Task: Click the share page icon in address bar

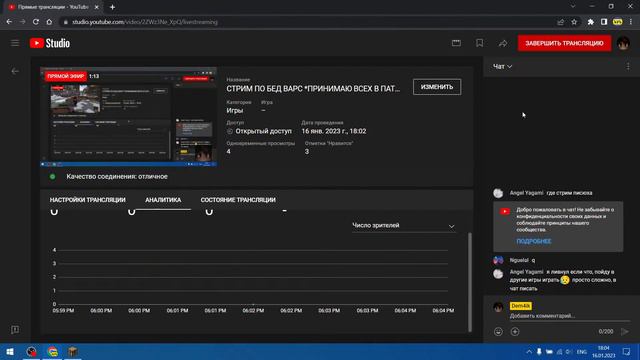Action: 560,22
